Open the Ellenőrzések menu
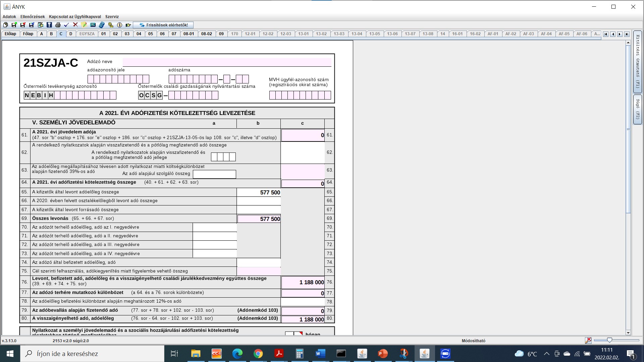 (x=32, y=16)
